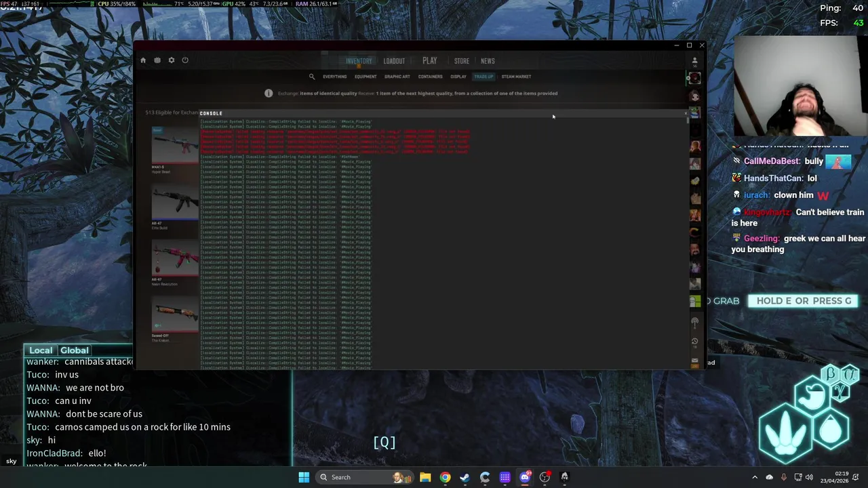Viewport: 868px width, 488px height.
Task: Select the Equipment inventory filter
Action: pos(366,77)
